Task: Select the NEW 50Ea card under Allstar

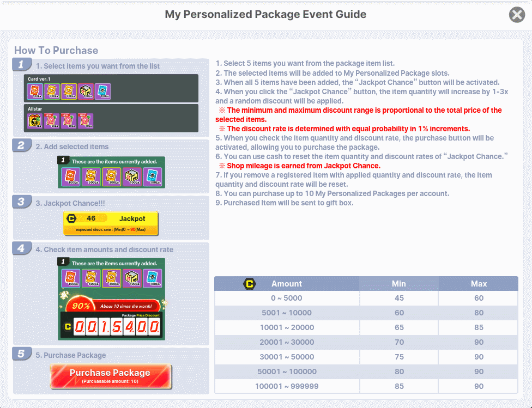Action: pos(52,121)
